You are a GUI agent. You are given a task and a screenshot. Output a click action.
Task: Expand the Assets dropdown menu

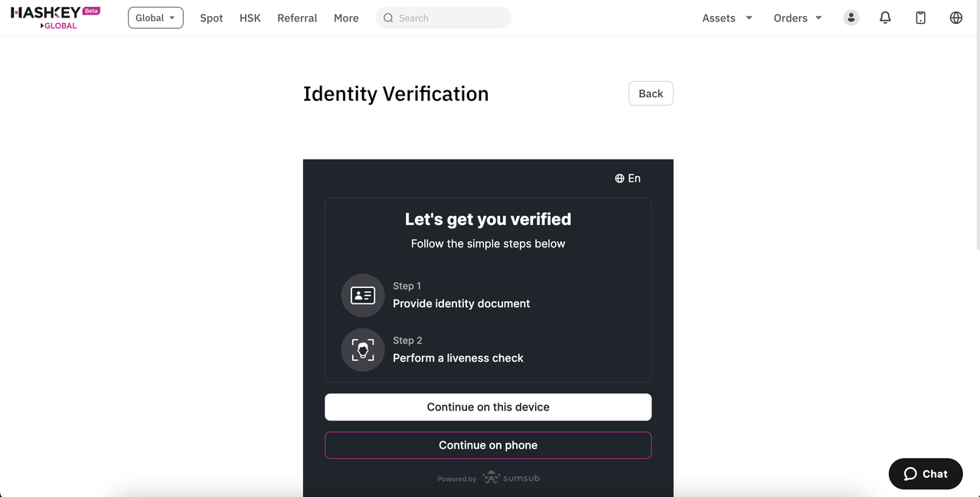[727, 18]
